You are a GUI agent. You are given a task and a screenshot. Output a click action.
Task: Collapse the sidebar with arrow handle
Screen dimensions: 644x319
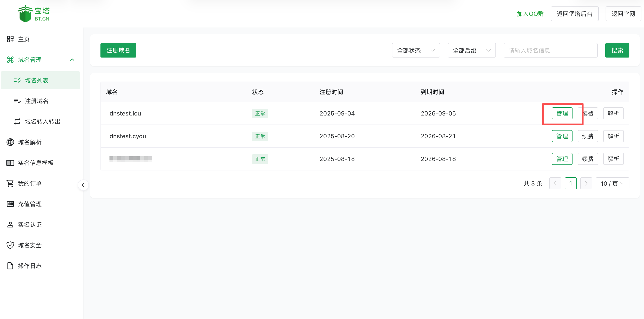coord(83,185)
